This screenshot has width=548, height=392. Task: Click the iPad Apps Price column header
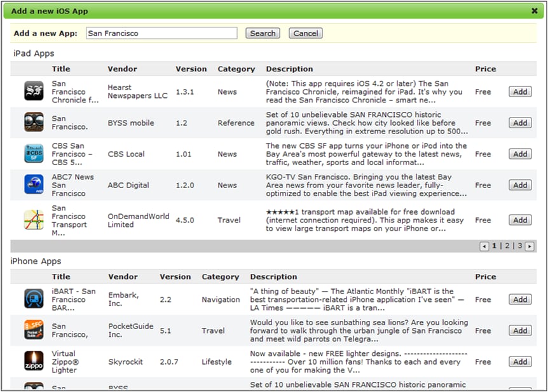pos(486,69)
